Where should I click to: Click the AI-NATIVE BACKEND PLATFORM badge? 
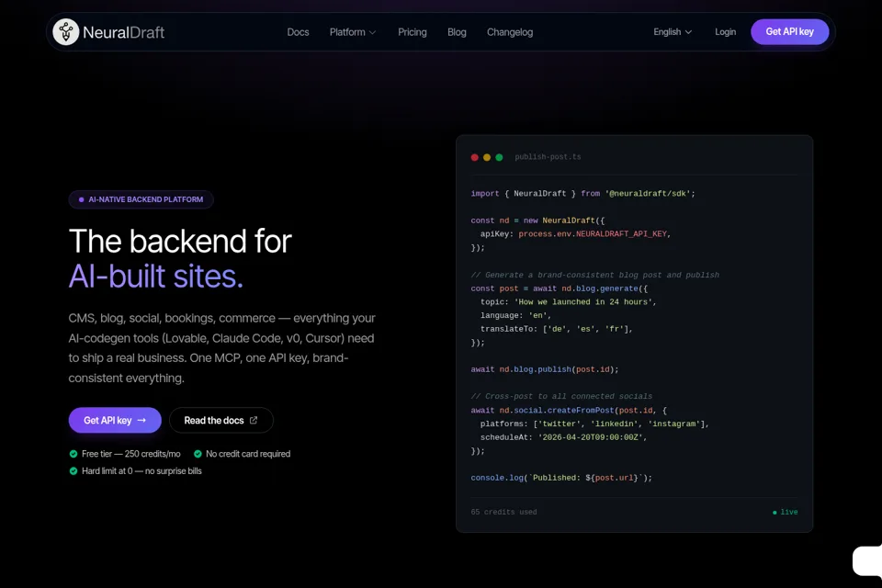(x=141, y=199)
